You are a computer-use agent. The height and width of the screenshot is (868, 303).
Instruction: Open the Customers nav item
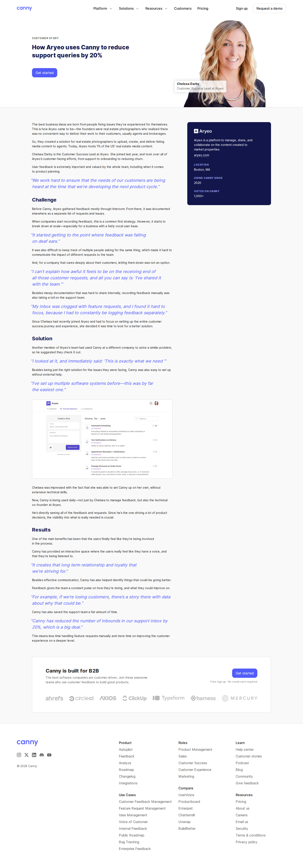(183, 8)
